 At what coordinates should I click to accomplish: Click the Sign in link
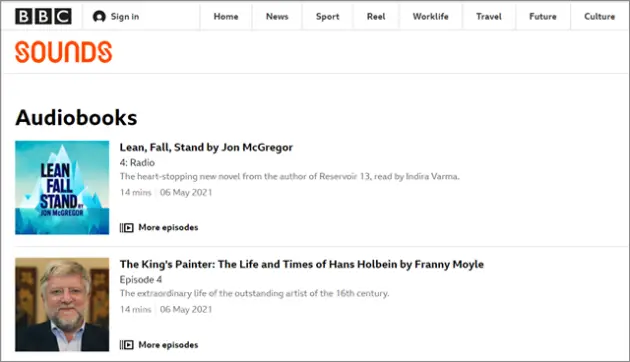pos(125,16)
